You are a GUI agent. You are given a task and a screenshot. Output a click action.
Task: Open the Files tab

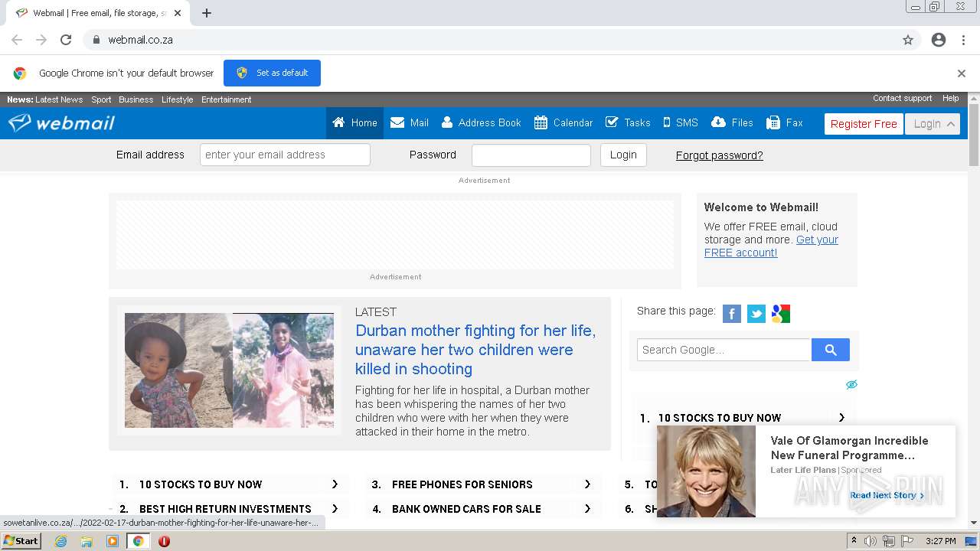[x=732, y=123]
